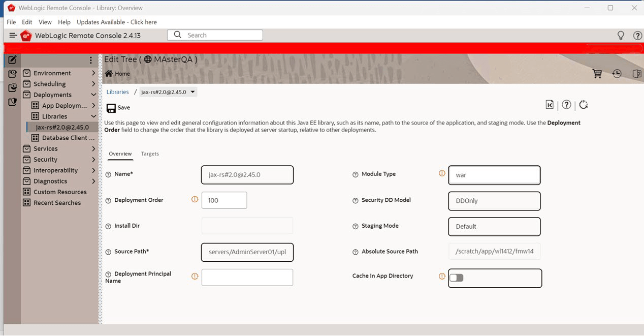Open the Edit menu
The width and height of the screenshot is (644, 336).
27,22
